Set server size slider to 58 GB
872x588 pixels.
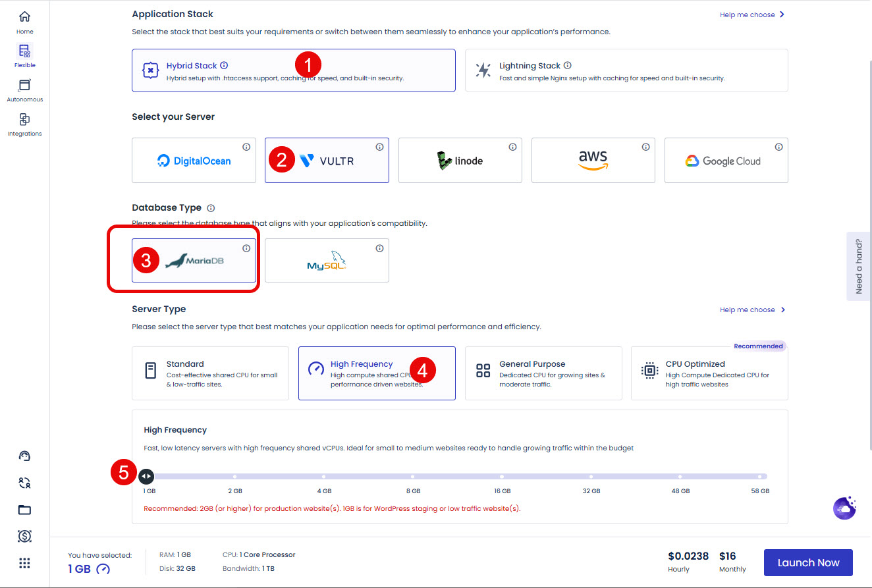[760, 476]
